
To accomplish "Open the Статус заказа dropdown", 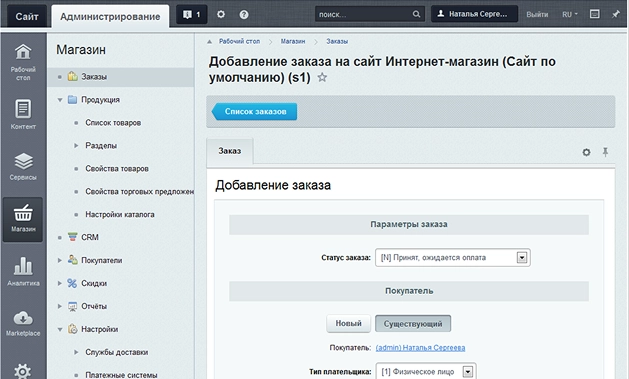I will pos(452,257).
